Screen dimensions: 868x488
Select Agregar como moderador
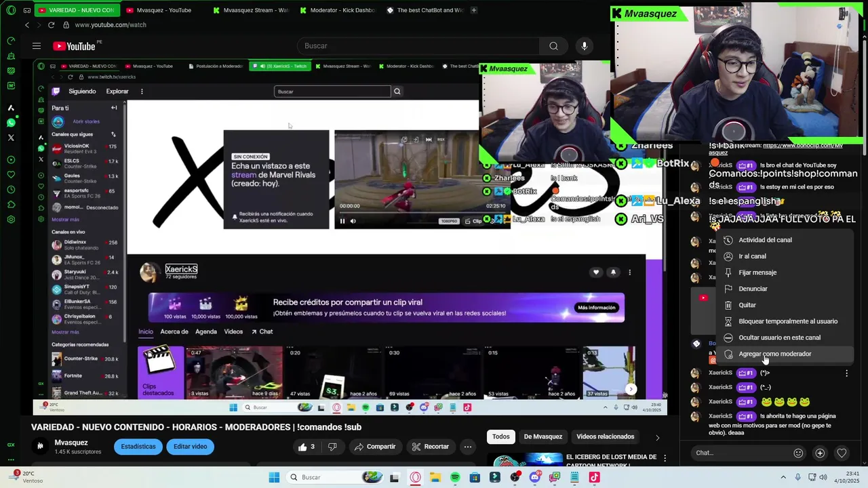(x=785, y=354)
